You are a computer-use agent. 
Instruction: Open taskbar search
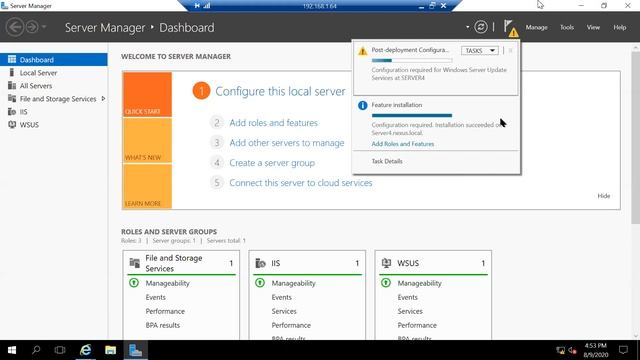pos(36,350)
